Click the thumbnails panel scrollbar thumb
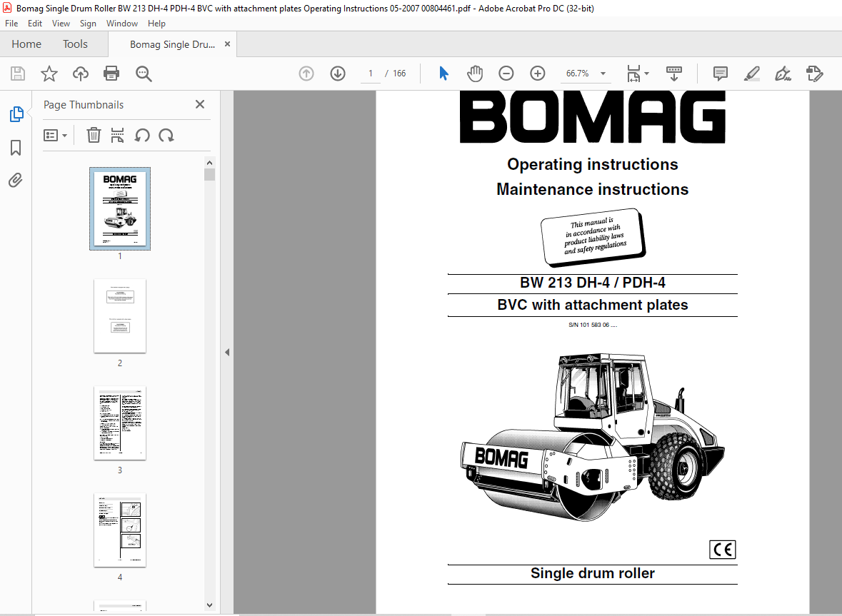 pyautogui.click(x=209, y=174)
